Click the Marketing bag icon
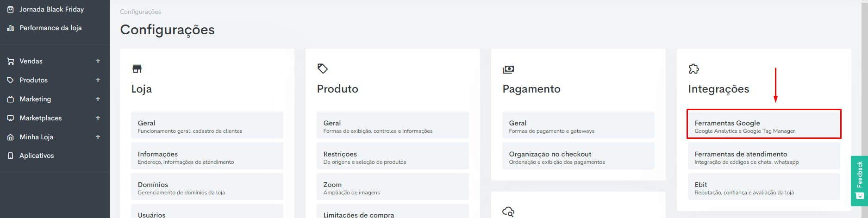This screenshot has width=868, height=218. click(10, 99)
